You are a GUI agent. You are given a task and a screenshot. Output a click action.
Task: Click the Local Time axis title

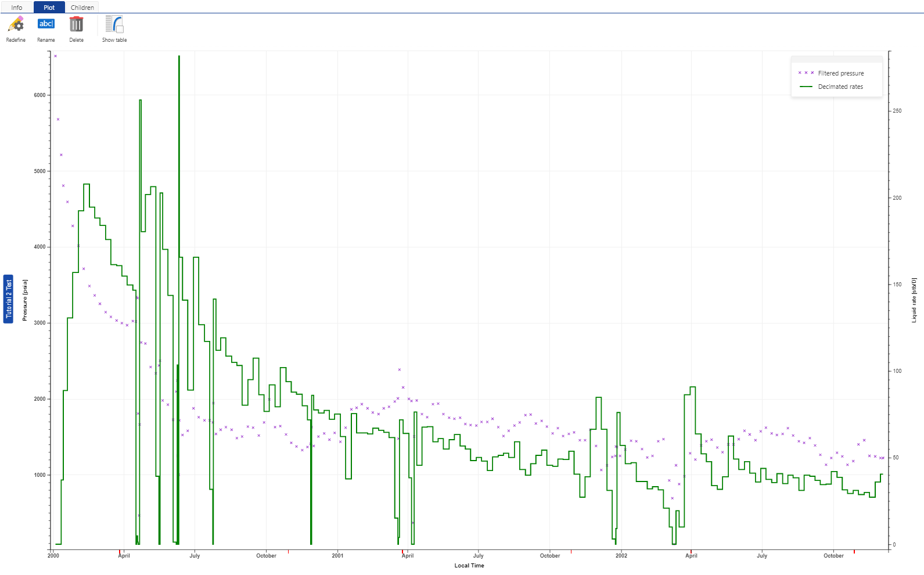tap(469, 566)
